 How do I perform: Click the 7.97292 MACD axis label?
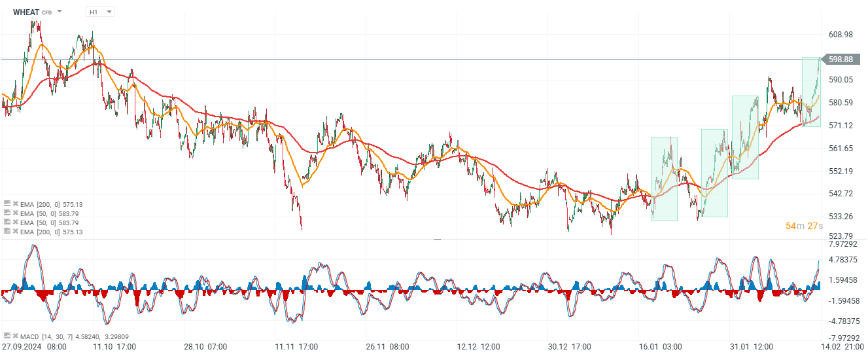[x=843, y=244]
